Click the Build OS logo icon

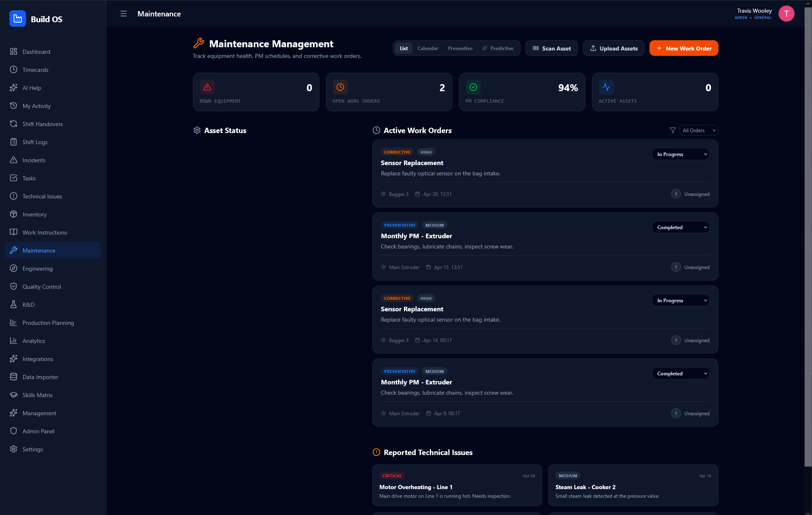point(17,19)
